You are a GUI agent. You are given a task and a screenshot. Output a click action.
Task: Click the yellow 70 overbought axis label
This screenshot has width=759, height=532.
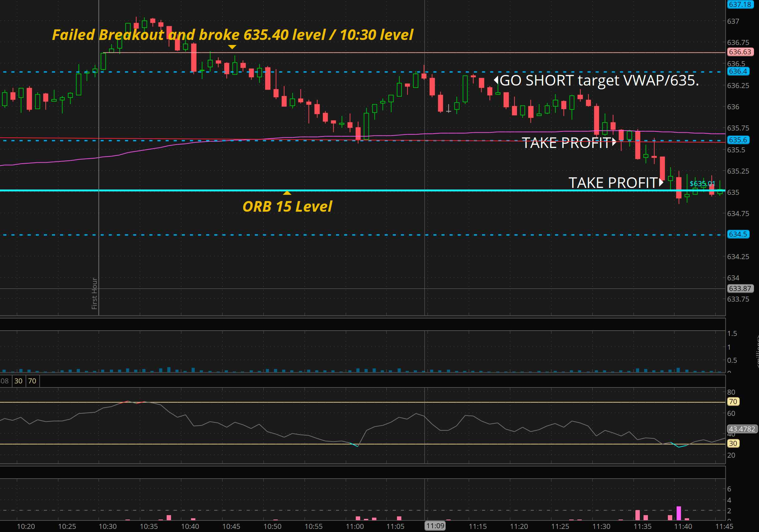tap(733, 401)
